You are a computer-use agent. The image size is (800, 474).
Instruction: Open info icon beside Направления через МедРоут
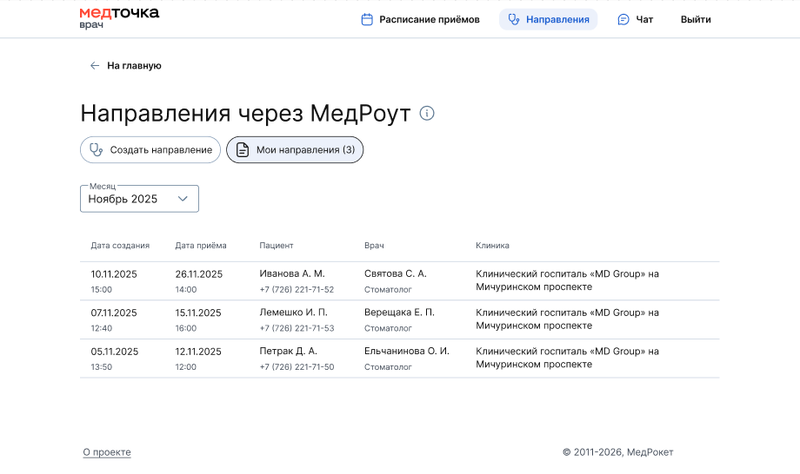427,113
